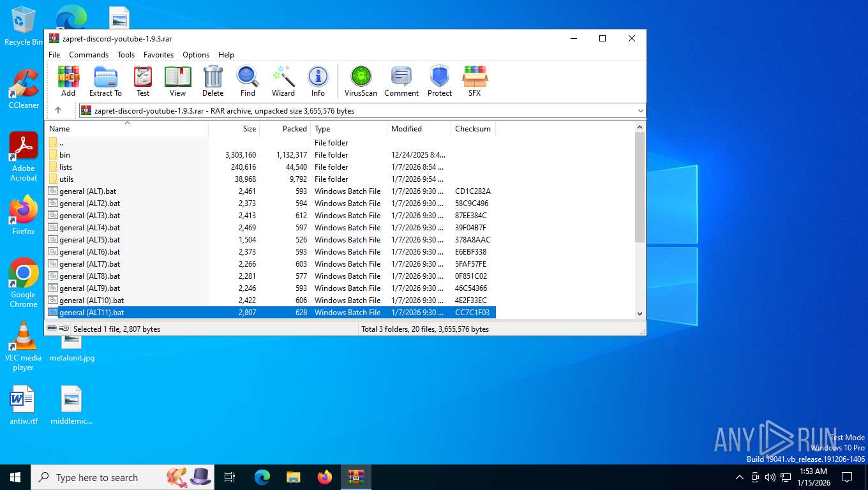Screen dimensions: 868x490
Task: Click scroll up arrow in file list
Action: (640, 127)
